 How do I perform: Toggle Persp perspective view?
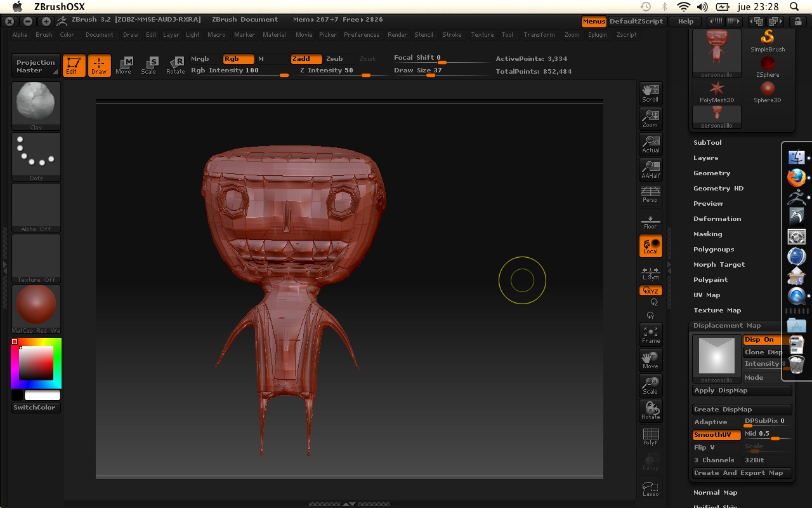pos(650,194)
